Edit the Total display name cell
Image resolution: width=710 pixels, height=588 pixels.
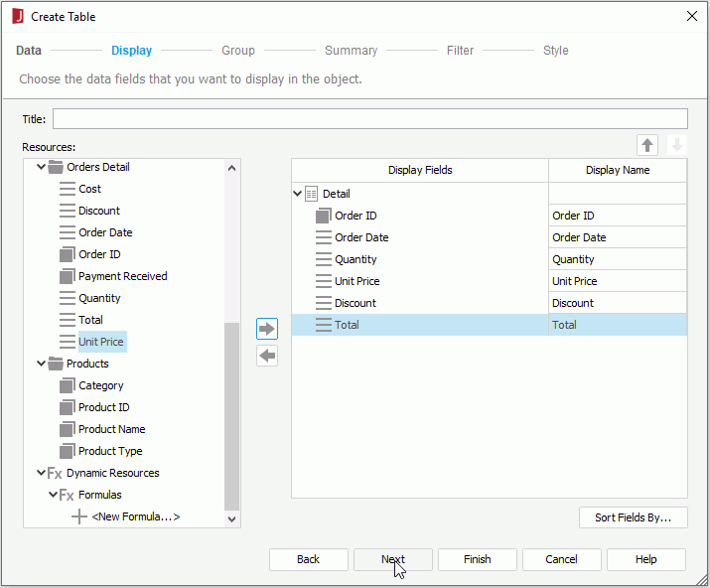[618, 325]
